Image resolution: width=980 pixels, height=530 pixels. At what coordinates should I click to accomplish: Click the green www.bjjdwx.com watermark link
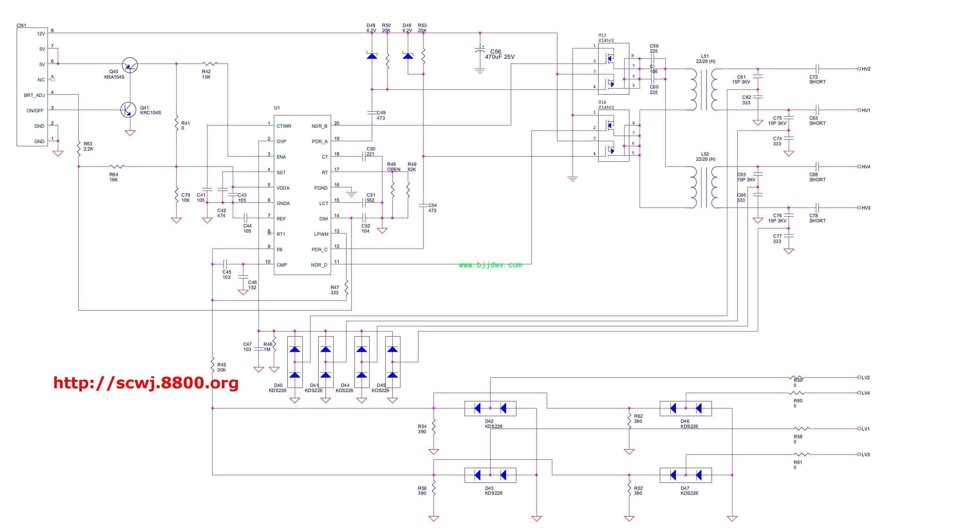coord(490,265)
